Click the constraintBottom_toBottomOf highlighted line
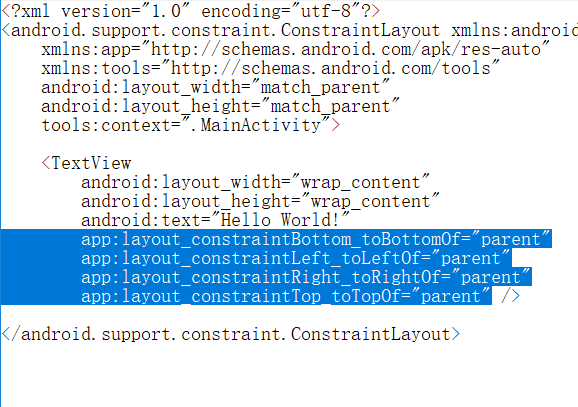The image size is (578, 407). coord(316,240)
